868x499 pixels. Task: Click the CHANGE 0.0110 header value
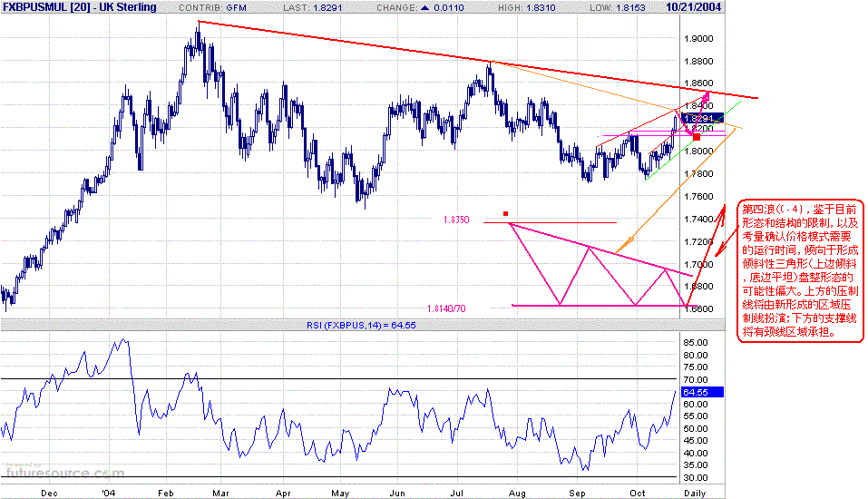[x=420, y=8]
